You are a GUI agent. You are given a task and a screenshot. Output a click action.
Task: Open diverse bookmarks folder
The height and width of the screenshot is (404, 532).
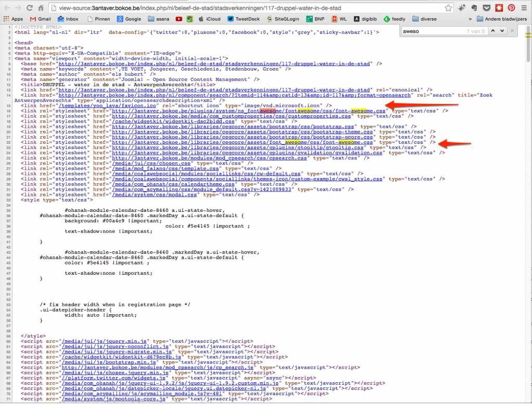point(424,19)
